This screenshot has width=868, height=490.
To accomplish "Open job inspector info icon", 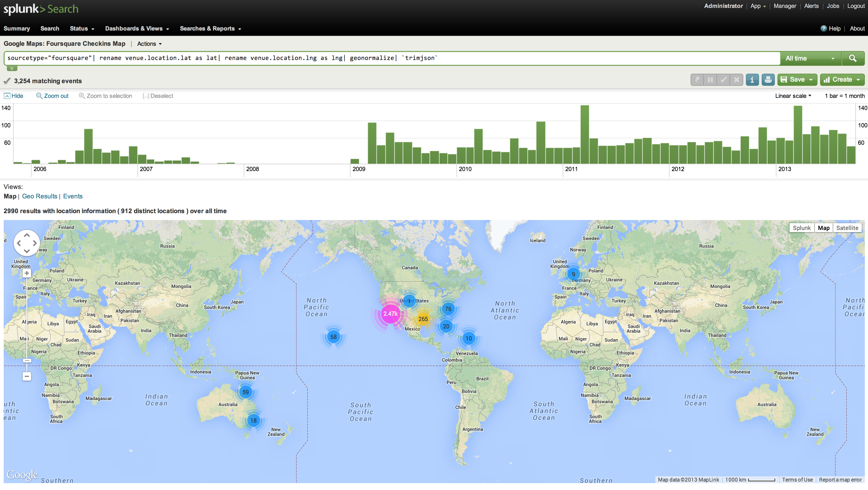I will point(752,80).
